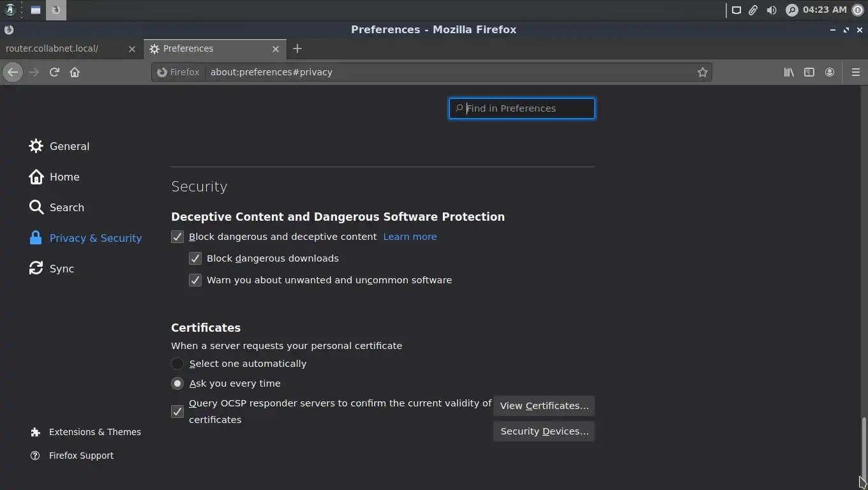Toggle Block dangerous downloads checkbox

click(x=195, y=258)
